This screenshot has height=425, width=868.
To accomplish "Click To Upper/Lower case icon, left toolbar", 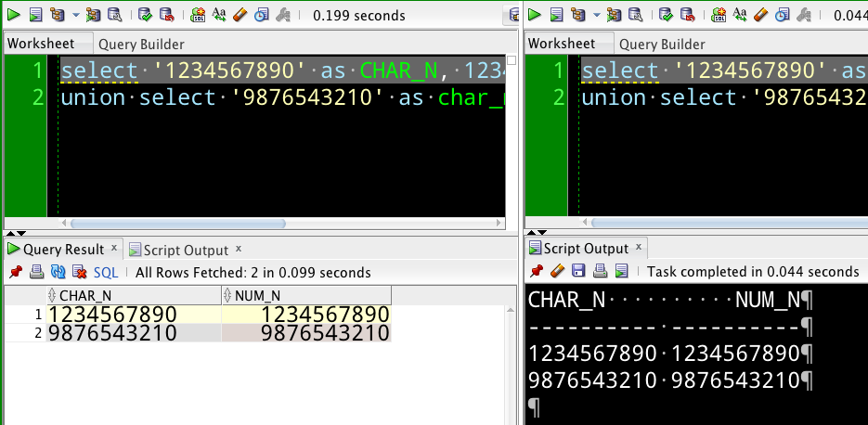I will click(219, 15).
